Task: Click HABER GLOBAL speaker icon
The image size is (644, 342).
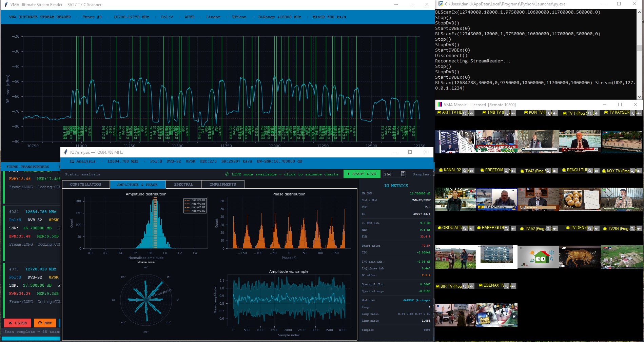Action: [x=513, y=228]
